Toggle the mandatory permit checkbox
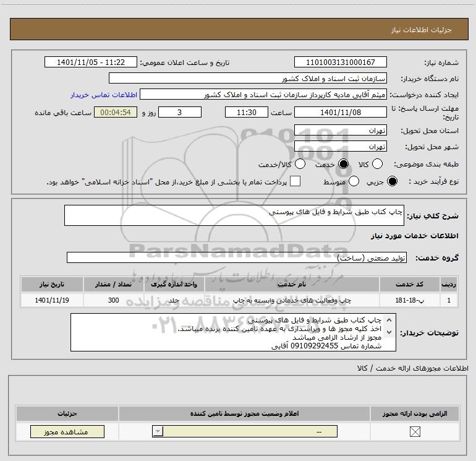Viewport: 476px width, 461px height. (415, 431)
